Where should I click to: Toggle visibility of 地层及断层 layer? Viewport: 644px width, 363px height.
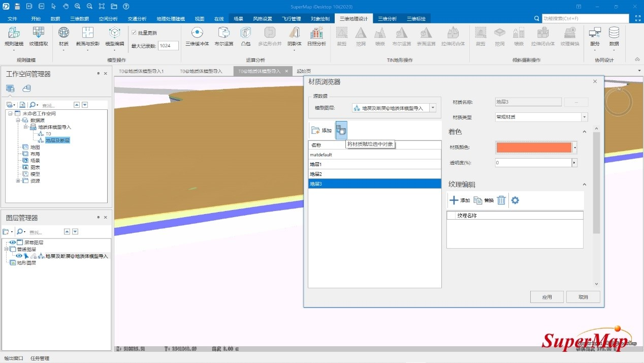[19, 256]
